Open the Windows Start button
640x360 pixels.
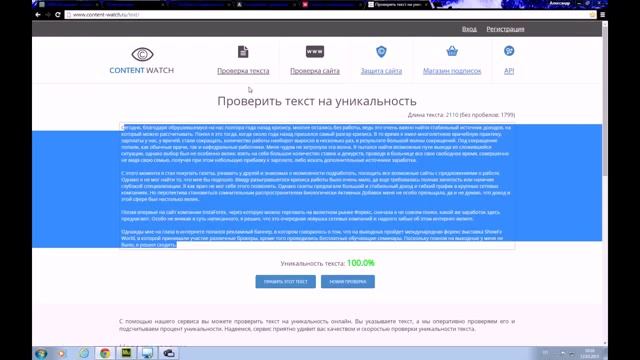(41, 353)
